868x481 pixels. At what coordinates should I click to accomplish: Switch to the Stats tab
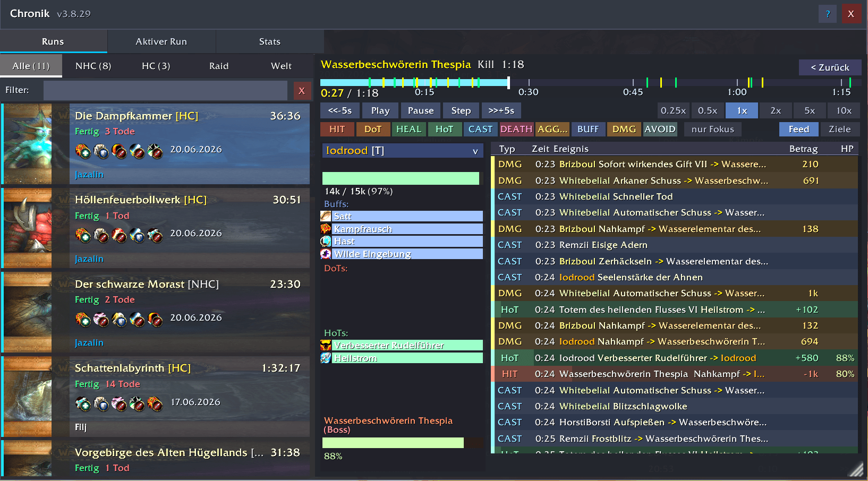[x=270, y=41]
